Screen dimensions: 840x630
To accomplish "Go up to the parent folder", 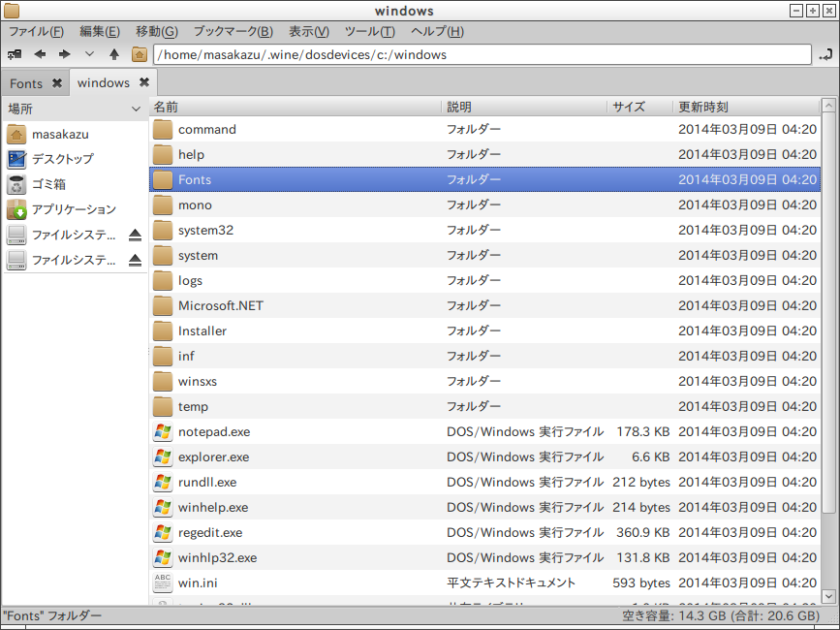I will [114, 54].
